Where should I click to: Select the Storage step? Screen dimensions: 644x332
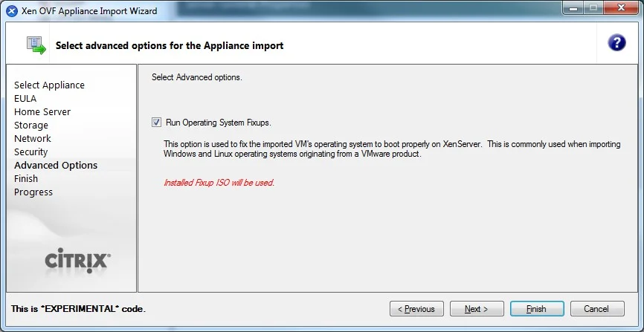pos(30,126)
